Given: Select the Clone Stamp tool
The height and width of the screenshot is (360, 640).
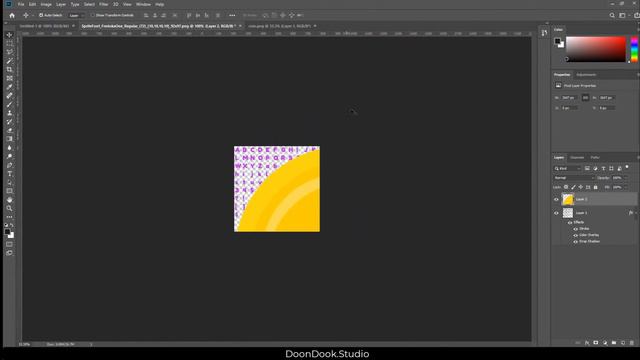Looking at the screenshot, I should (x=9, y=113).
